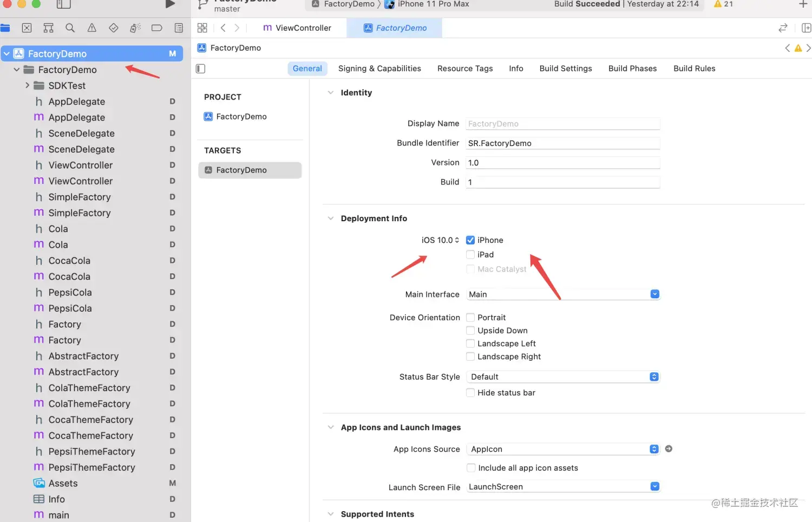Switch to the Resource Tags tab

click(x=465, y=69)
